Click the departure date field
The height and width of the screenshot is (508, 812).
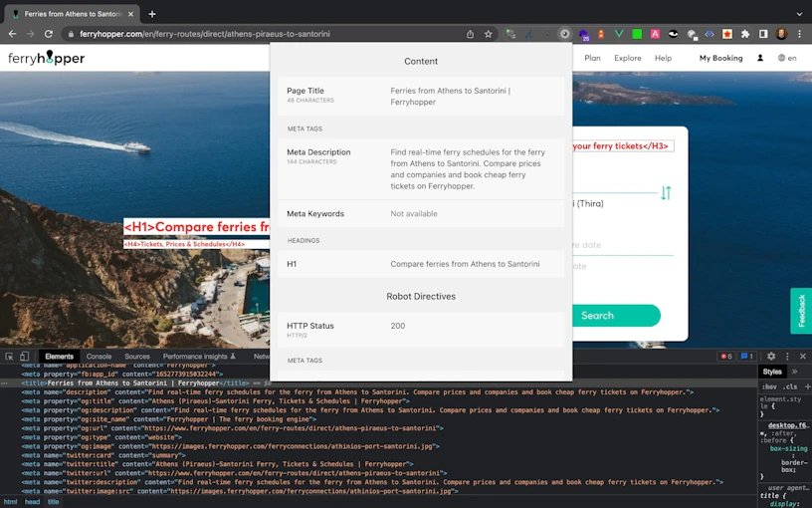[623, 245]
